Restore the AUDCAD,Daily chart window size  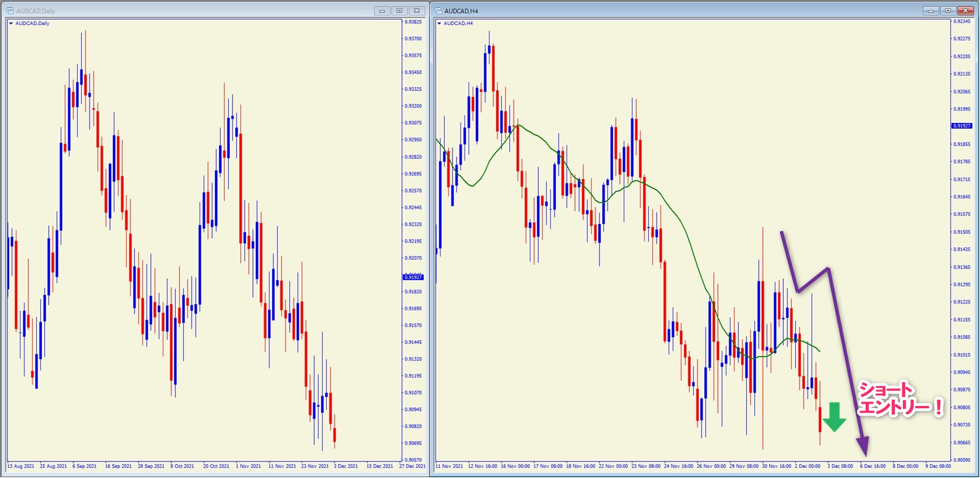(x=399, y=11)
